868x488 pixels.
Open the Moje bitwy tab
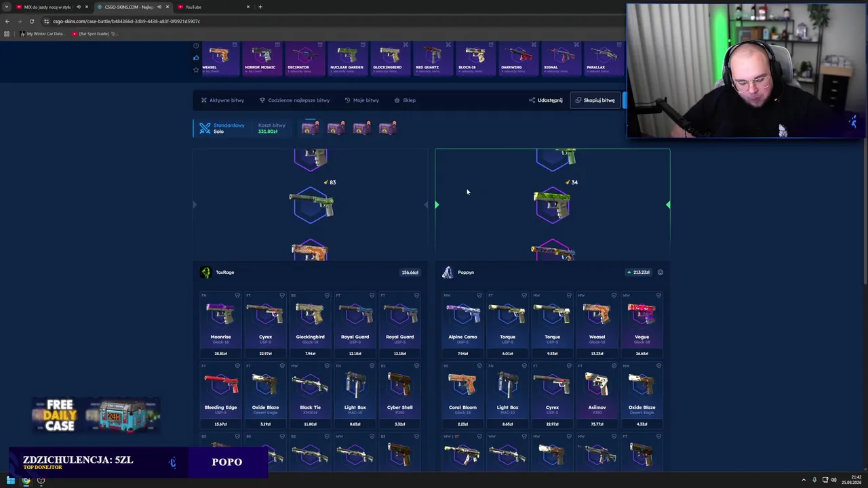pyautogui.click(x=361, y=100)
